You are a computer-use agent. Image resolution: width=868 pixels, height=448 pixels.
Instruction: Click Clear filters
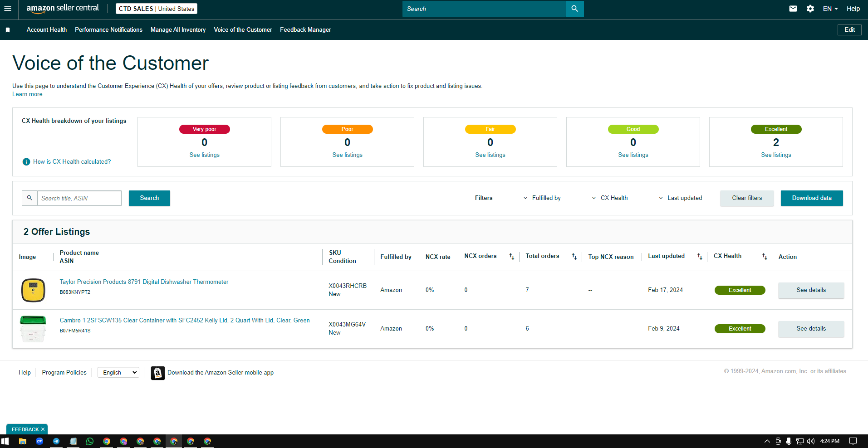coord(747,198)
